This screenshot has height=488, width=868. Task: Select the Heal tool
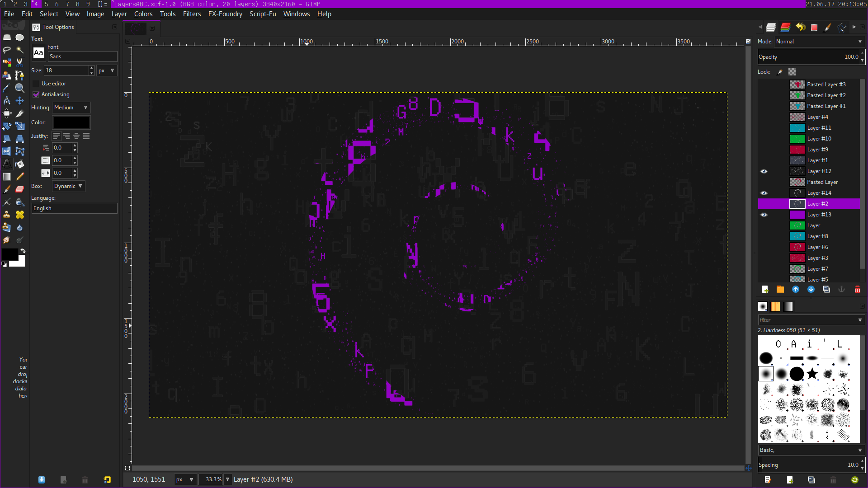tap(20, 215)
